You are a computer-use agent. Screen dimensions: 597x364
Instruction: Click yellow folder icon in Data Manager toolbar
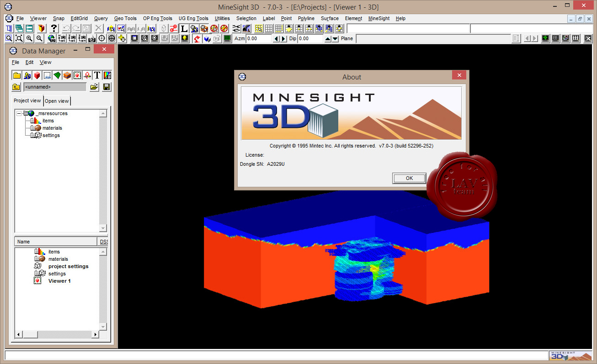click(17, 75)
